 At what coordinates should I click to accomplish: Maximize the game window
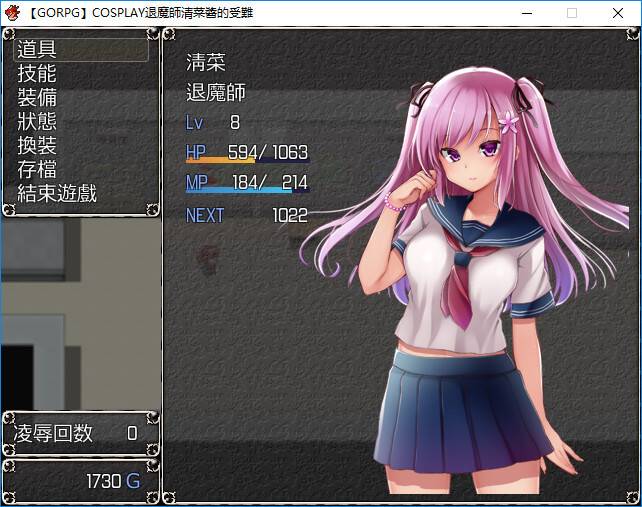[572, 13]
